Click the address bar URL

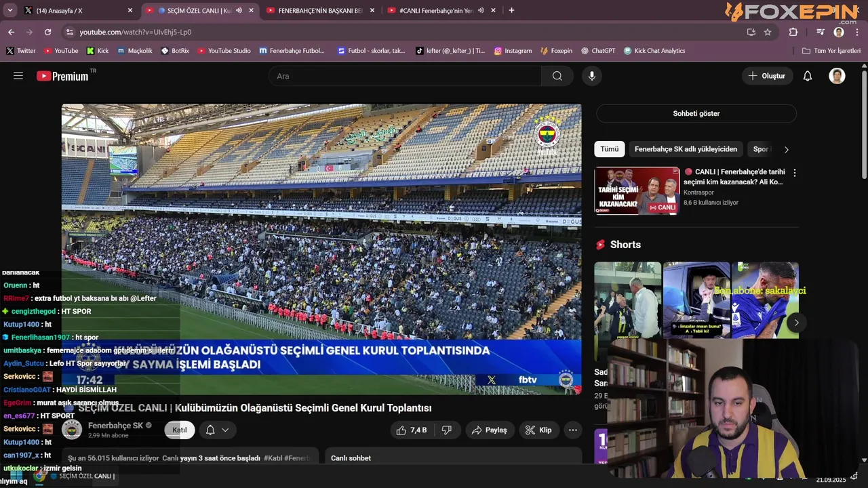[135, 32]
